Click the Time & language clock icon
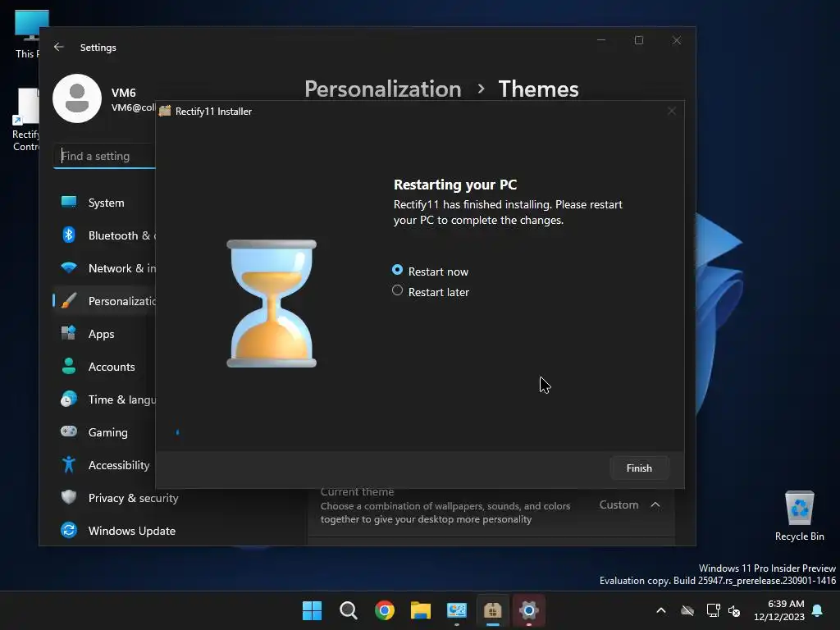Screen dimensions: 840x630 (69, 399)
